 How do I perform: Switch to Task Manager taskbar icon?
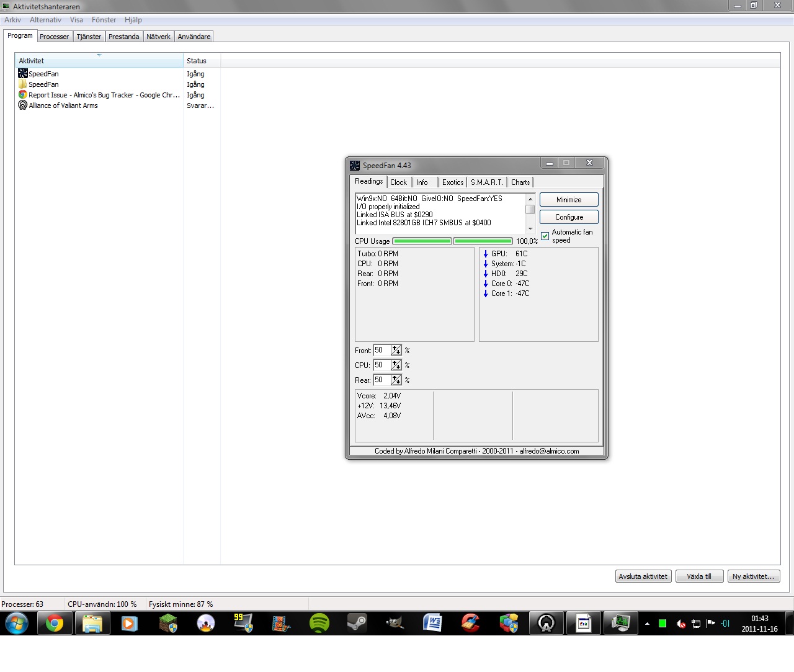(621, 623)
